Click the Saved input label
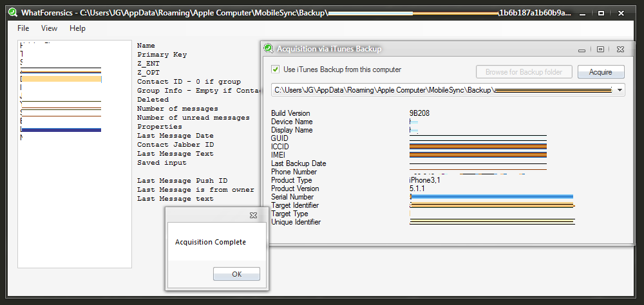The image size is (644, 305). tap(162, 163)
